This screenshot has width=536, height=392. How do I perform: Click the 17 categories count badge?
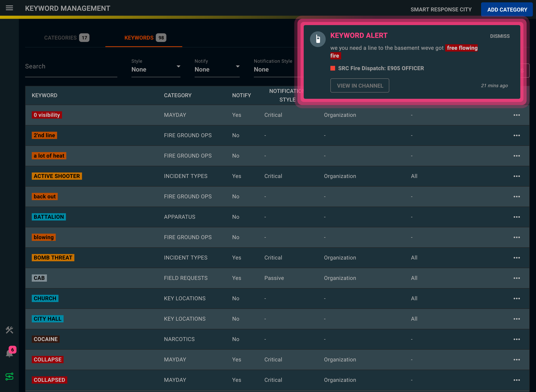(84, 38)
